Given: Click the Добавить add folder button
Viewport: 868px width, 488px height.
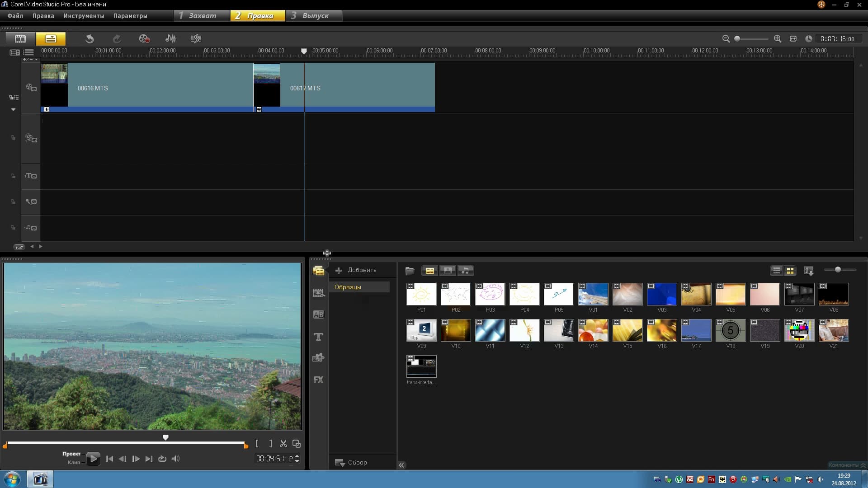Looking at the screenshot, I should click(356, 270).
